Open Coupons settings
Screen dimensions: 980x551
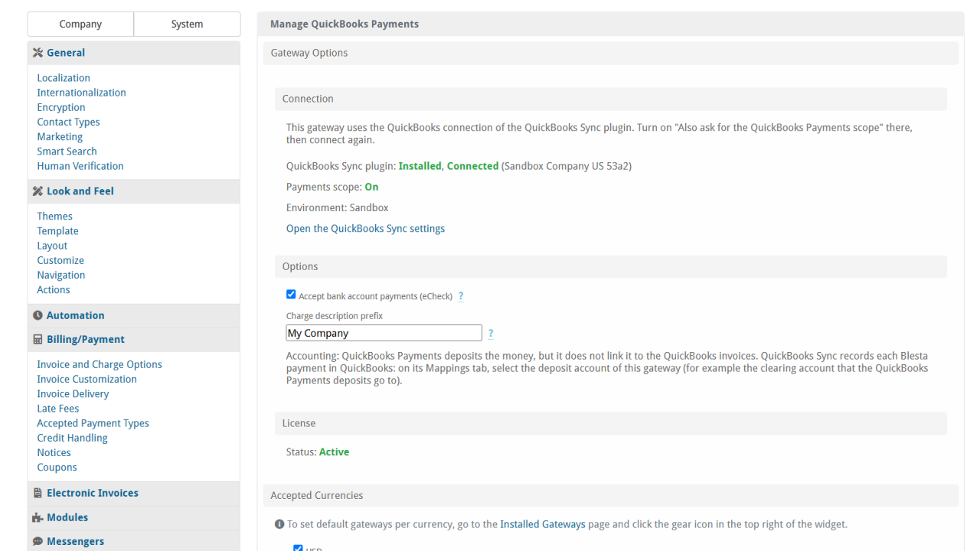57,468
